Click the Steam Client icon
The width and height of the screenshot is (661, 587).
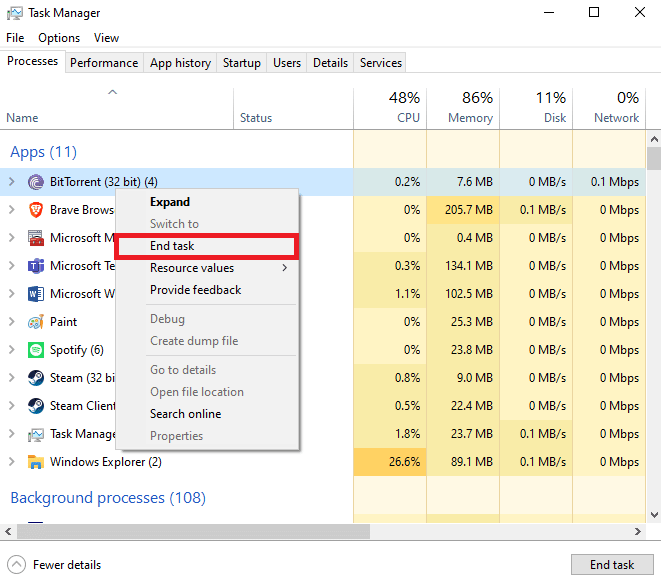click(36, 406)
